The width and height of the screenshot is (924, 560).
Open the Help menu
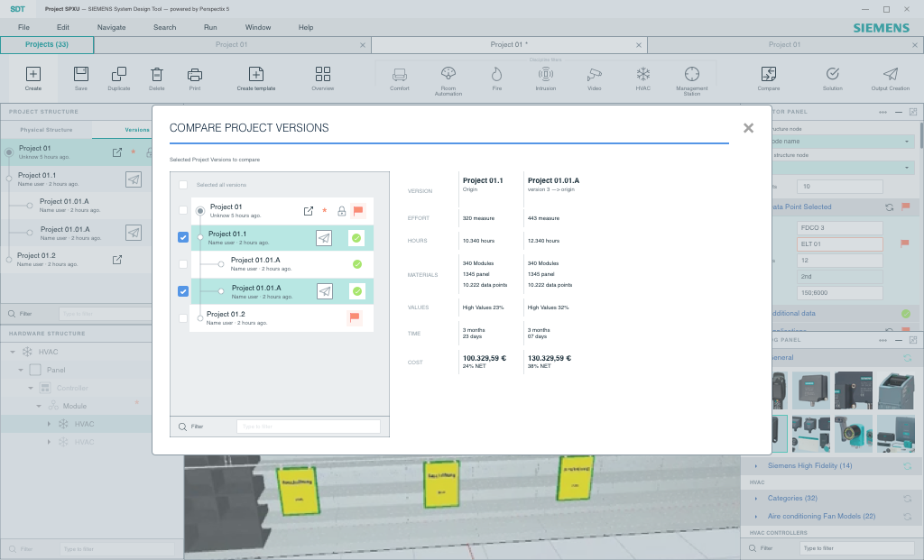(x=306, y=27)
